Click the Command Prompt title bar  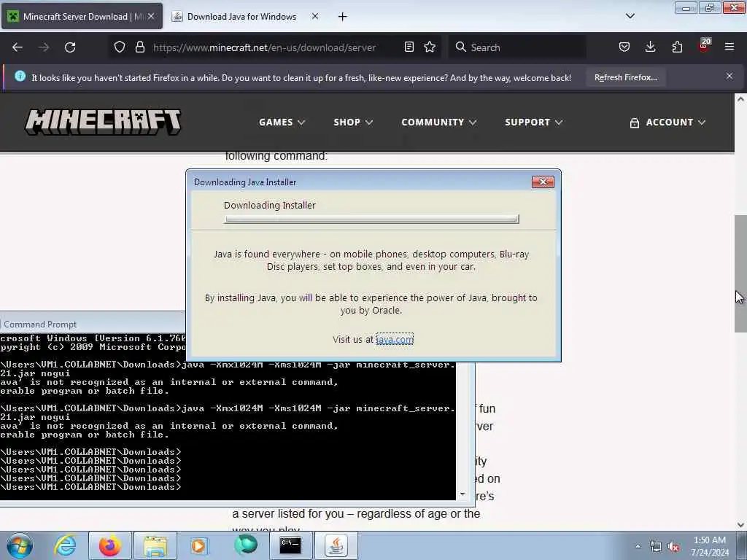(x=93, y=324)
